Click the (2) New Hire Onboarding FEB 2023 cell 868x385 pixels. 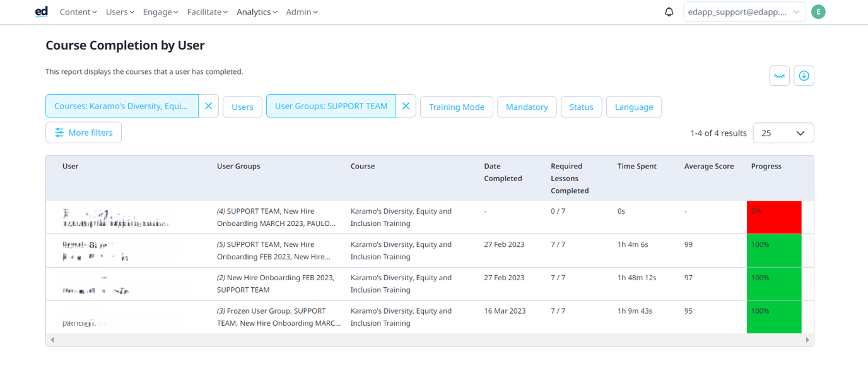[x=276, y=284]
